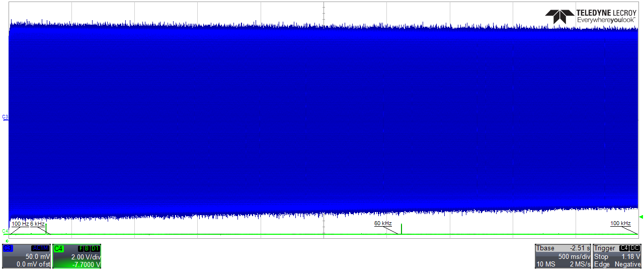
Task: Open the C4 channel descriptor box
Action: click(x=77, y=256)
